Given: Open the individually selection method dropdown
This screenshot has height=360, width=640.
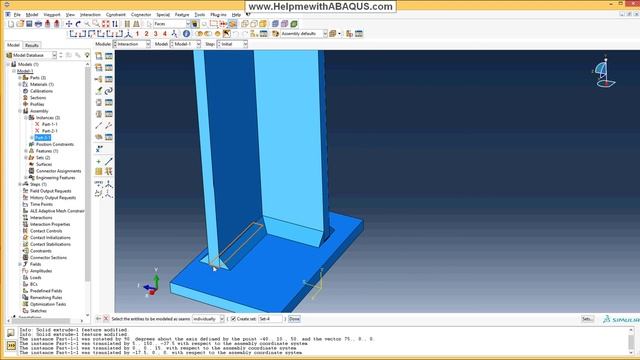Looking at the screenshot, I should click(x=208, y=319).
